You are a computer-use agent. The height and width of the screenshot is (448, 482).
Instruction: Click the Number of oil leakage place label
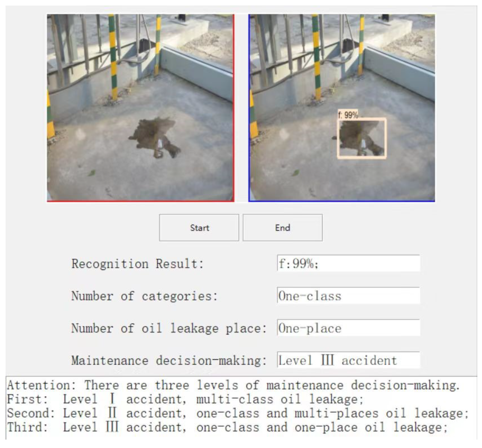tap(169, 328)
